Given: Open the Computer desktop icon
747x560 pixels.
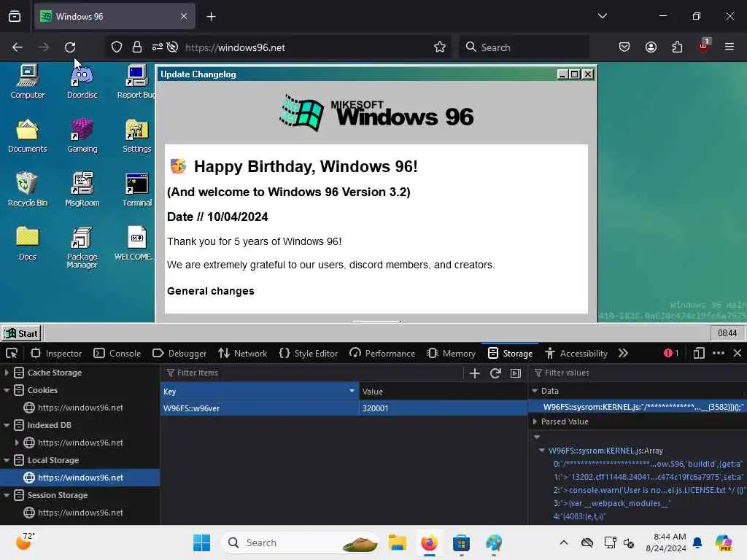Looking at the screenshot, I should pyautogui.click(x=28, y=82).
